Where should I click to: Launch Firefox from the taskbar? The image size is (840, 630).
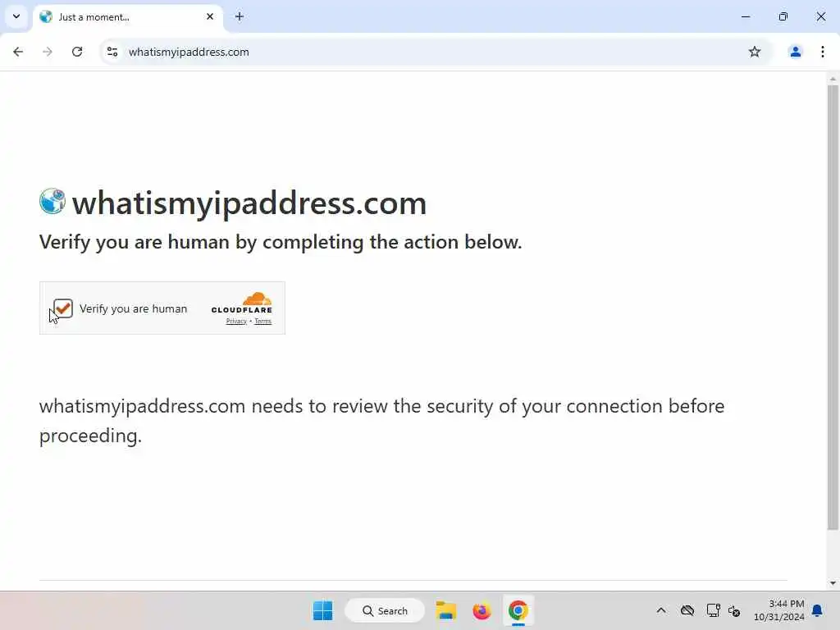(x=482, y=610)
